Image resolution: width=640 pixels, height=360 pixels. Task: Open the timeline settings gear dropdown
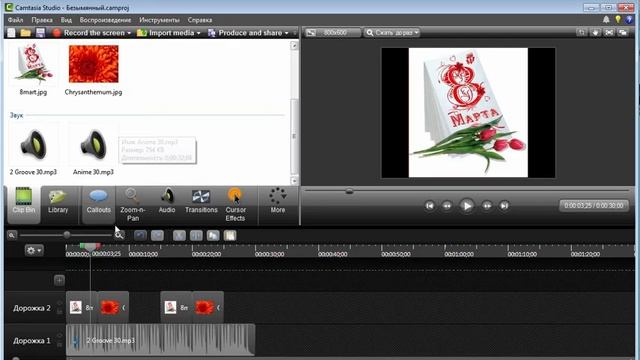[34, 250]
